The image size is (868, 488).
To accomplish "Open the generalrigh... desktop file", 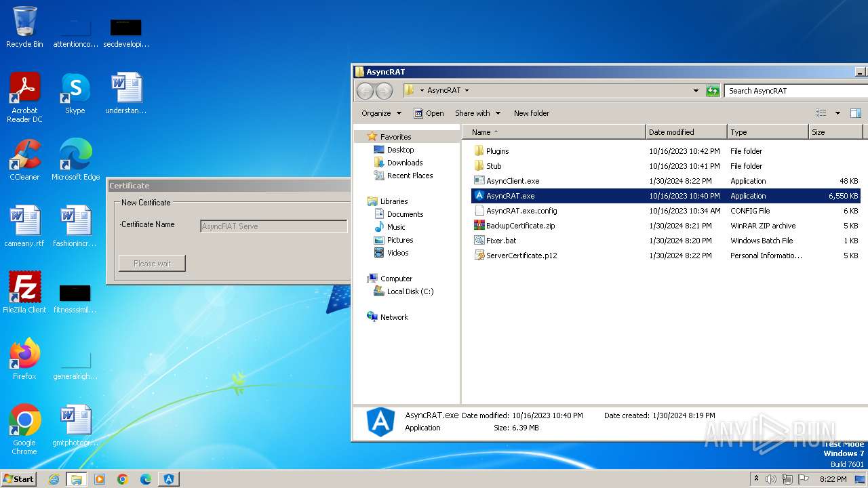I will point(75,365).
